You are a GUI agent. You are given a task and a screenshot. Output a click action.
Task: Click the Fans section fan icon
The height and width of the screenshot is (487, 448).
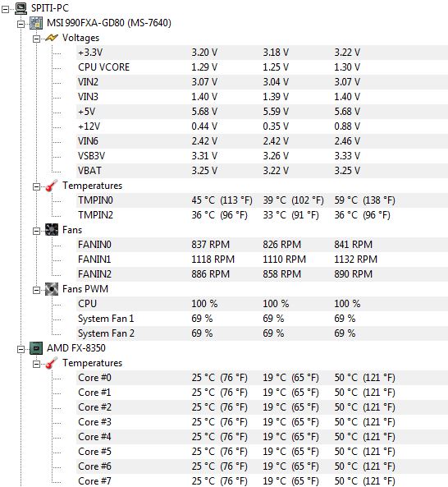(x=52, y=230)
